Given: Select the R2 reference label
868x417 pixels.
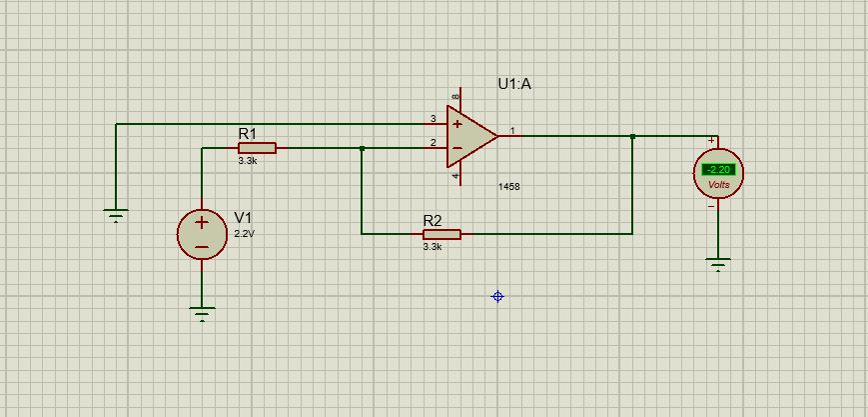Looking at the screenshot, I should tap(433, 220).
